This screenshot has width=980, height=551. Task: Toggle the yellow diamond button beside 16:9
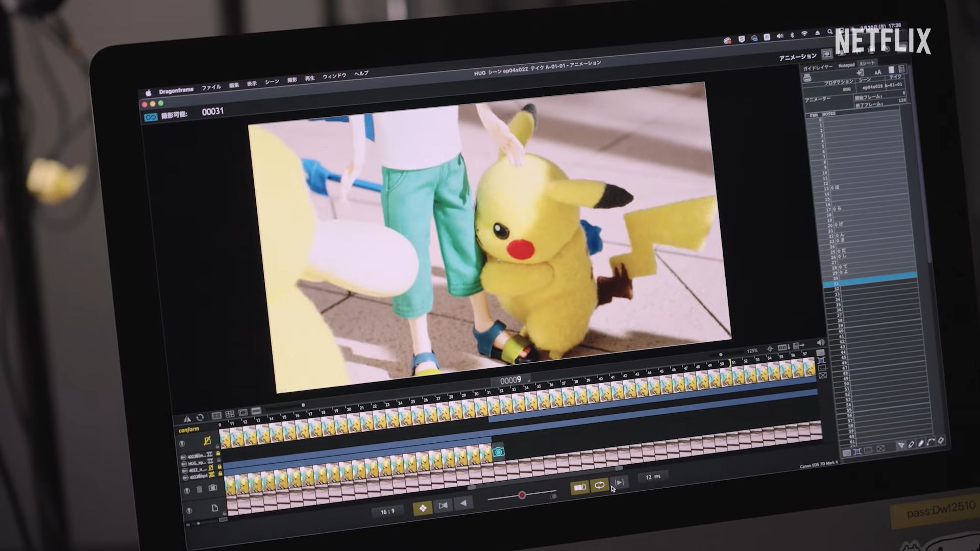(x=422, y=508)
